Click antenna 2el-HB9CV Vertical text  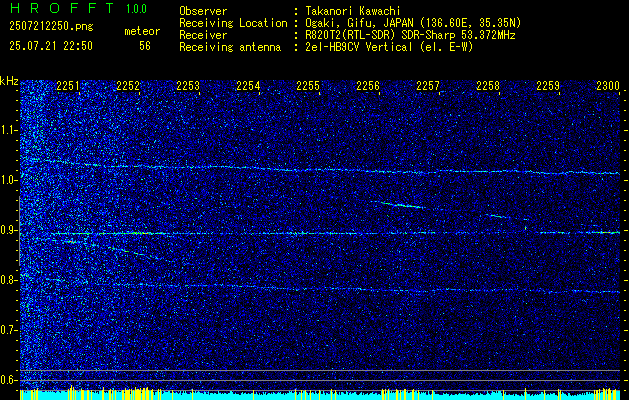(359, 47)
